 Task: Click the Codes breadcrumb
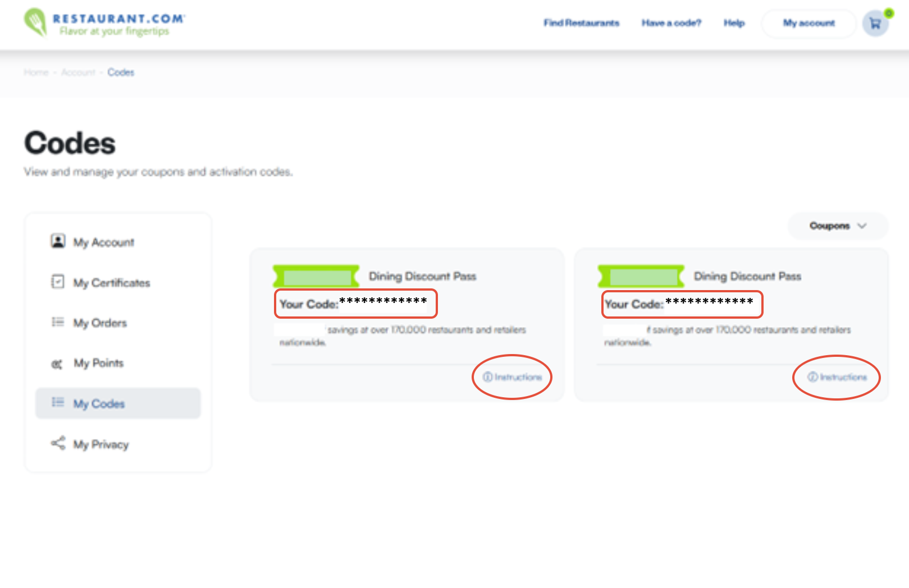click(x=121, y=72)
